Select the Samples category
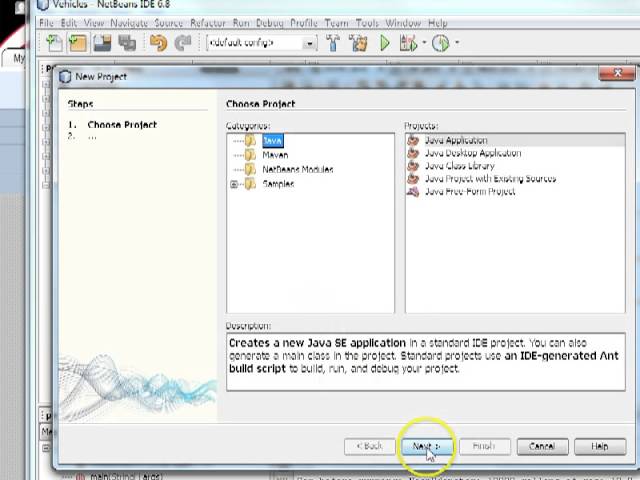Viewport: 640px width, 480px height. 278,184
